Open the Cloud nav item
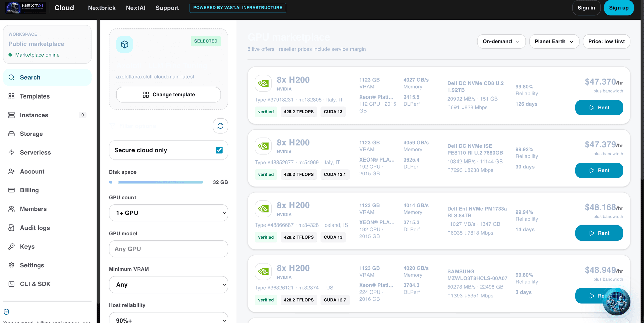 pyautogui.click(x=64, y=8)
